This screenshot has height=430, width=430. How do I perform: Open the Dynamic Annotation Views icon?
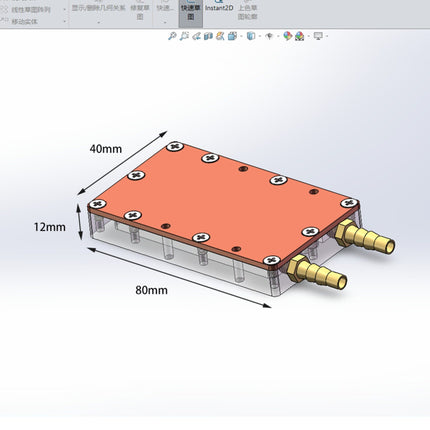(x=220, y=36)
